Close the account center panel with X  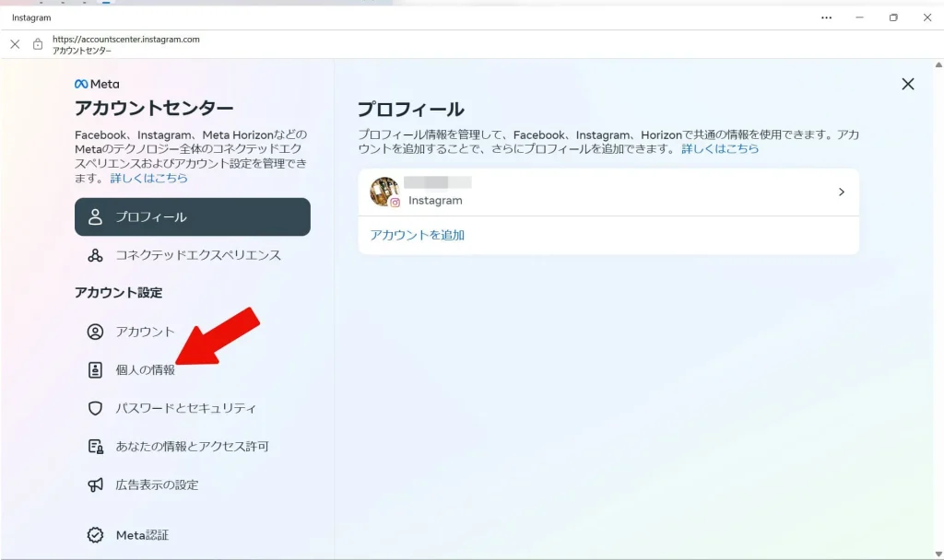tap(908, 84)
